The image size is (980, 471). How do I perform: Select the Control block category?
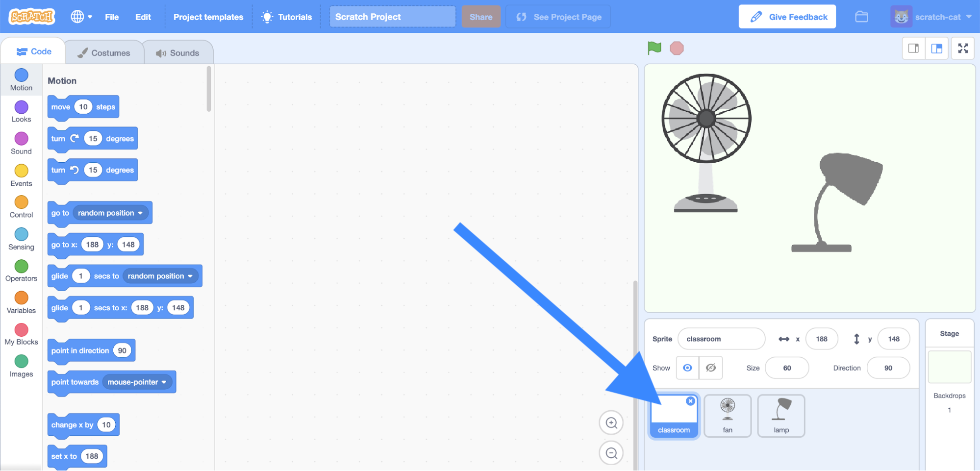(21, 207)
